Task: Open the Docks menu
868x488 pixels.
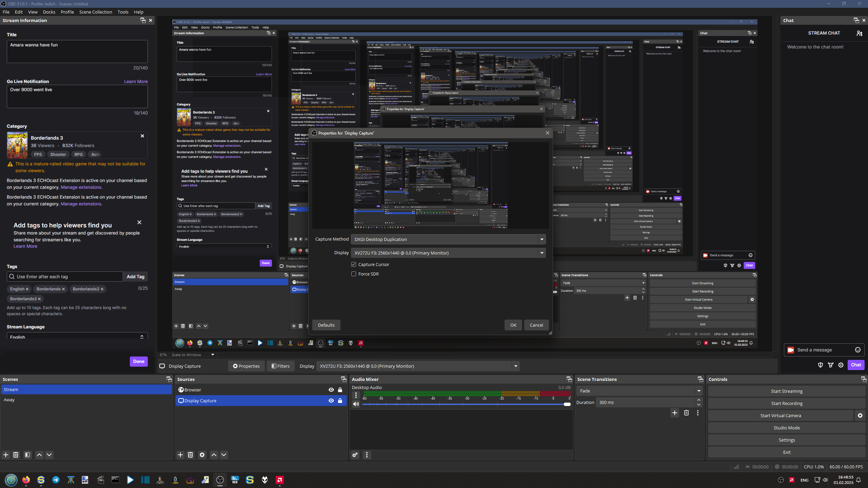Action: pyautogui.click(x=49, y=12)
